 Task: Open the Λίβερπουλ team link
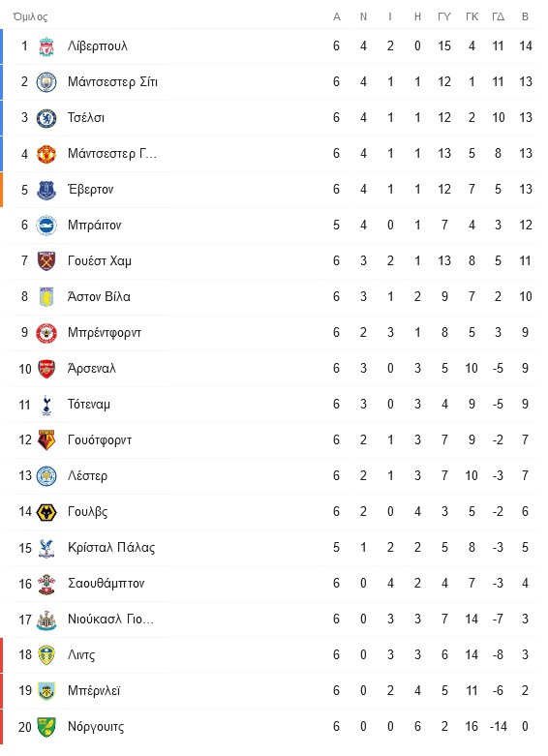98,46
